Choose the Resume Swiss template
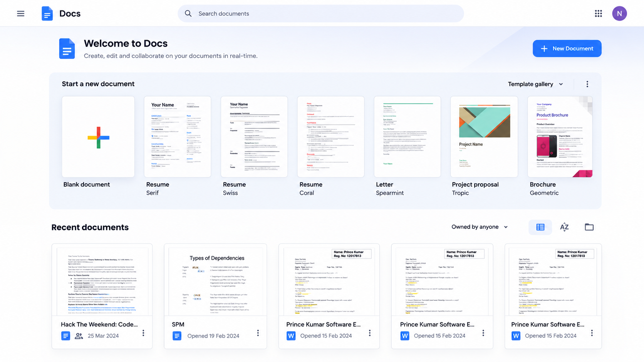The image size is (644, 362). click(254, 137)
